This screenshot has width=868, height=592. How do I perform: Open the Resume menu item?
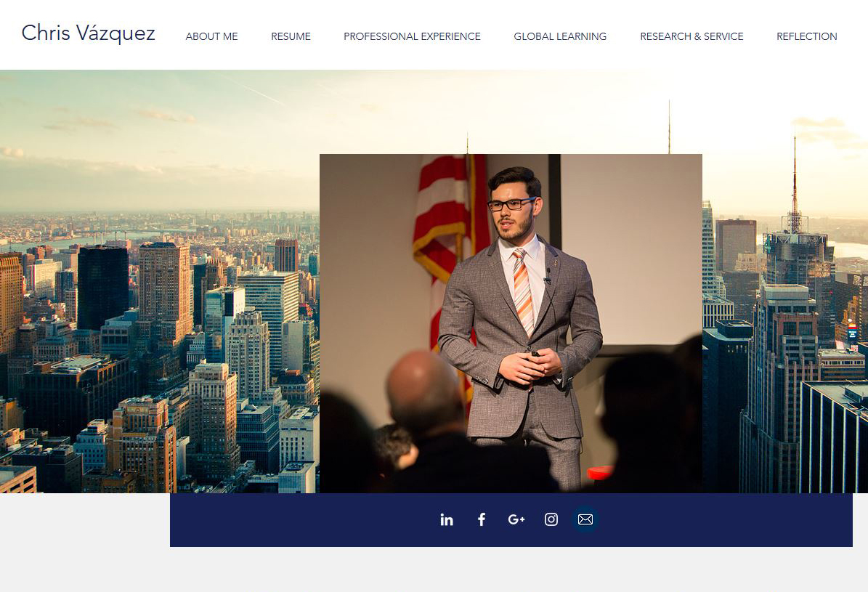(291, 36)
